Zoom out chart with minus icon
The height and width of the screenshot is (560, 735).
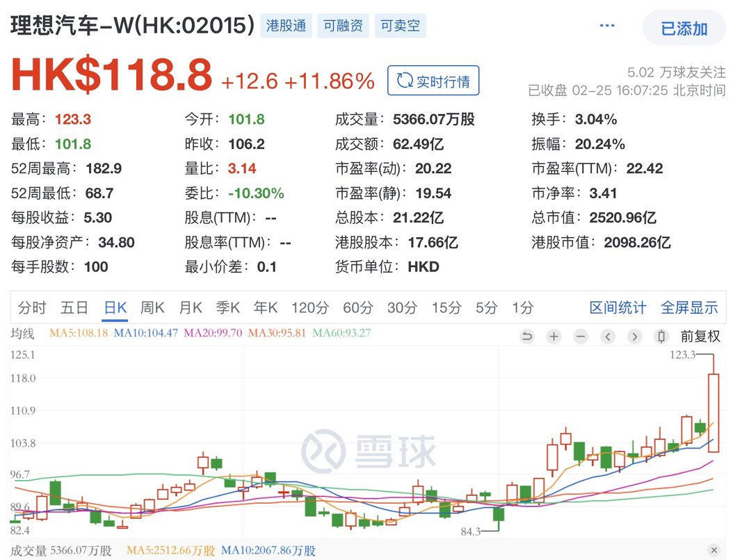581,336
